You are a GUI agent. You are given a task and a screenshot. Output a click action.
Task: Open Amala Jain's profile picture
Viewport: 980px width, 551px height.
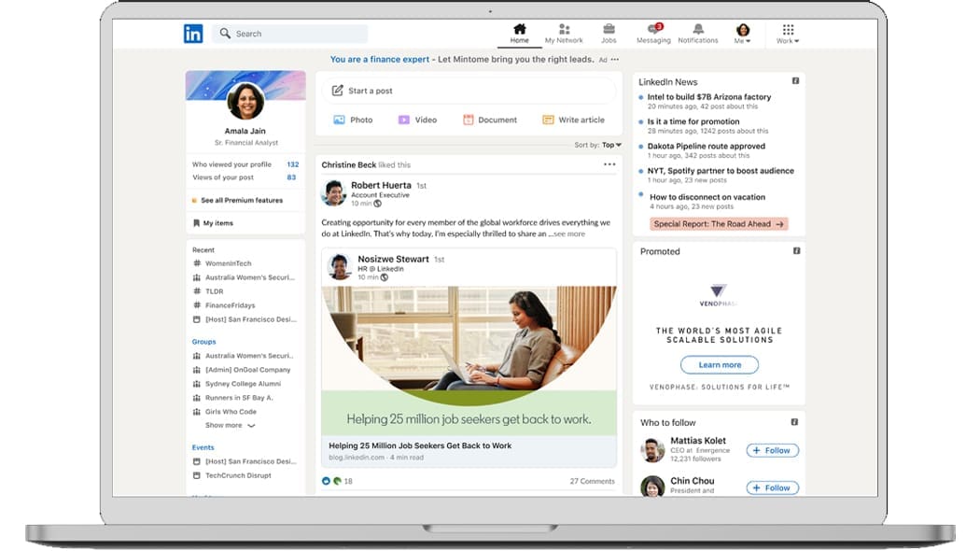(x=245, y=101)
